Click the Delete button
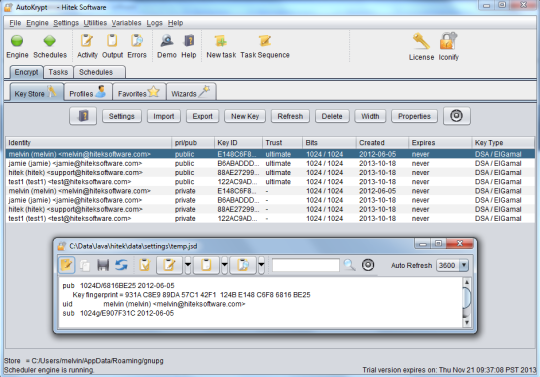 point(332,116)
